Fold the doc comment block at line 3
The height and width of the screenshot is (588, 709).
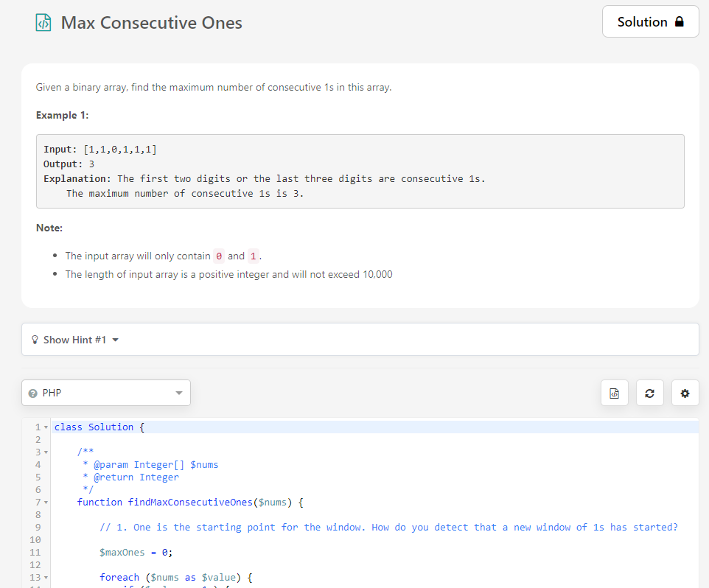[46, 452]
